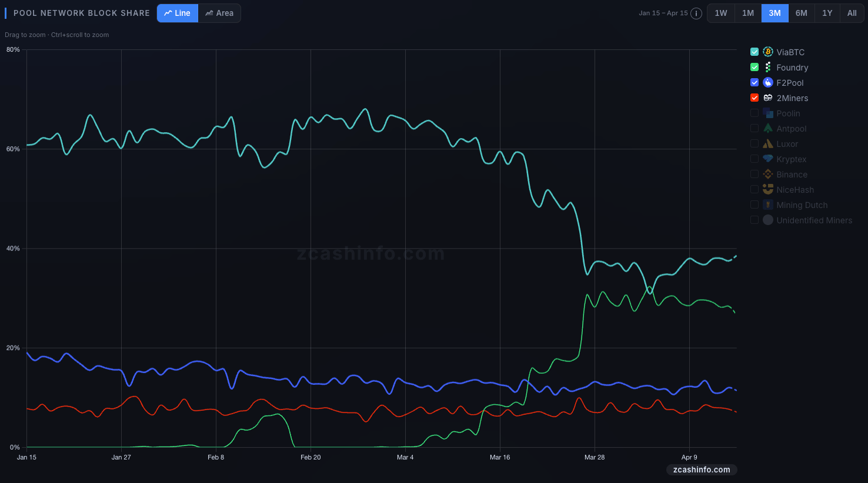Enable the Poolin series checkbox
The image size is (868, 483).
pos(755,113)
